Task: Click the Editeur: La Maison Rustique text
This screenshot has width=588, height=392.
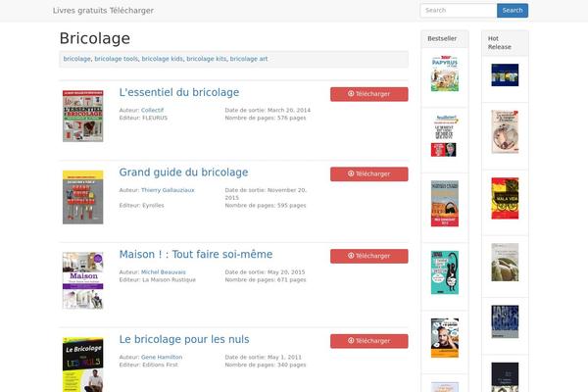Action: 158,280
